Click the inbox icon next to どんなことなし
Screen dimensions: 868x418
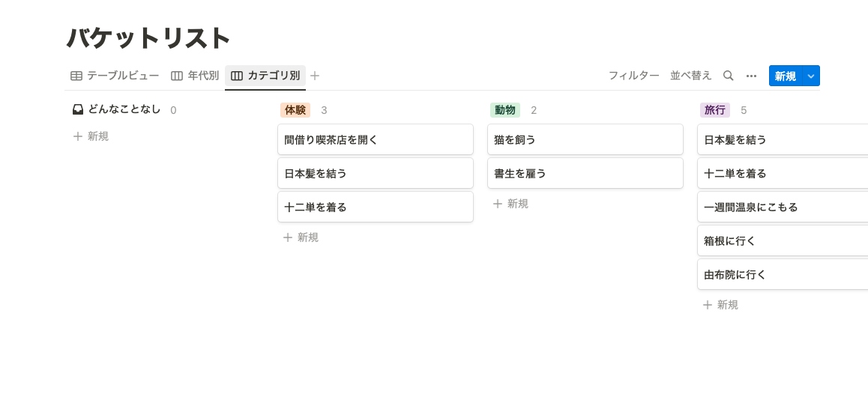point(78,109)
